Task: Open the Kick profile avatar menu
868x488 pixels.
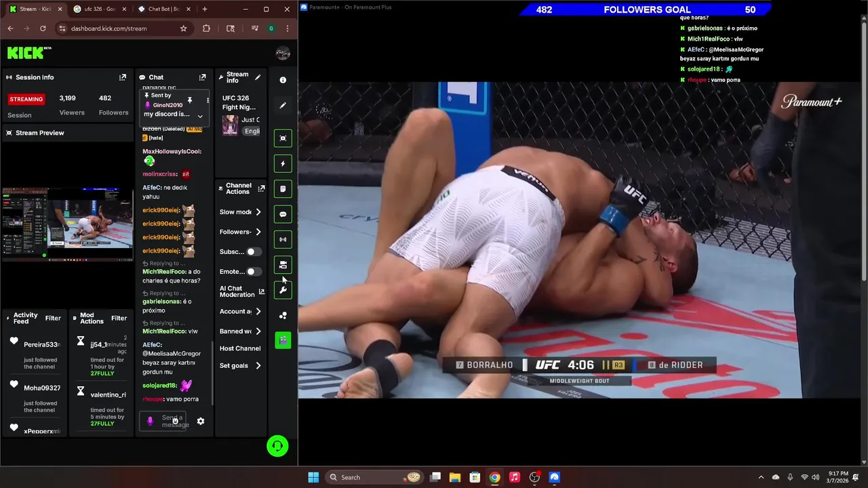Action: [283, 54]
